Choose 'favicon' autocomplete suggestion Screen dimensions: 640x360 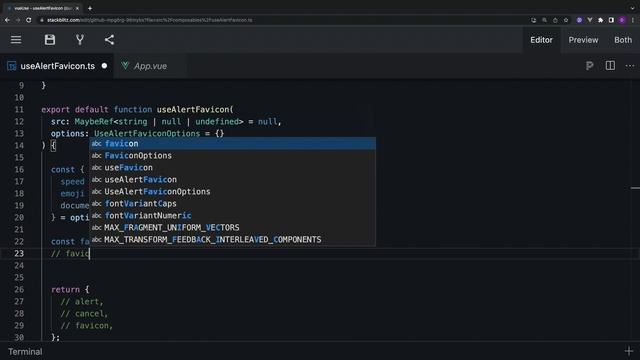[233, 144]
